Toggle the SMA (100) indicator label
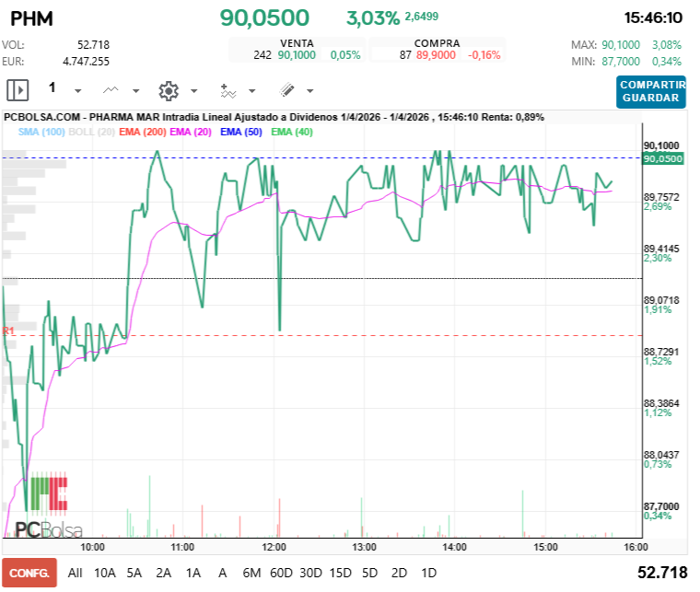Image resolution: width=700 pixels, height=592 pixels. point(41,132)
